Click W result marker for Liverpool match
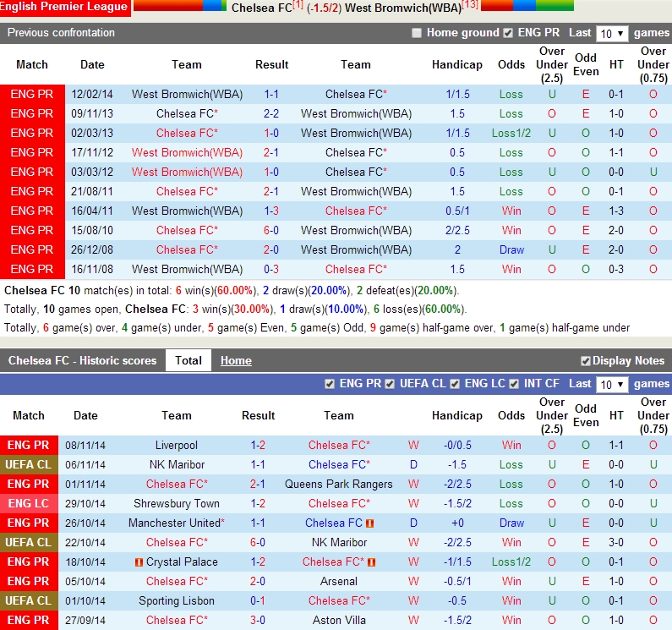 click(413, 445)
